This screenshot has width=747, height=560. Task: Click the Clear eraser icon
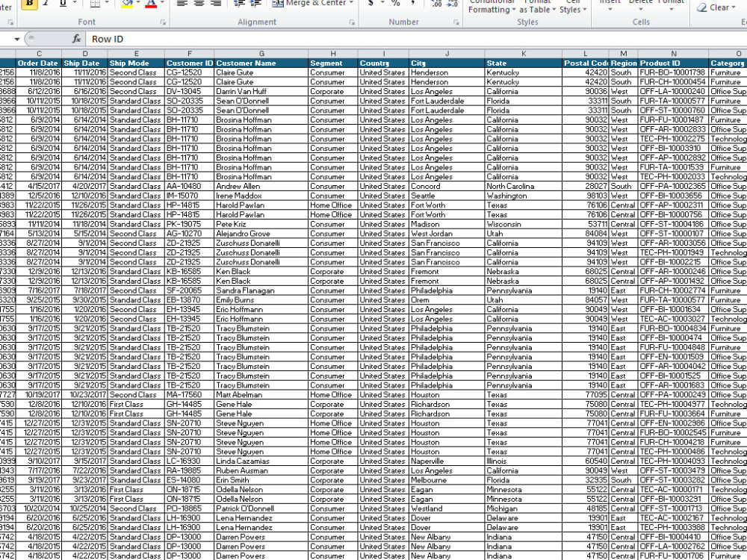[701, 7]
